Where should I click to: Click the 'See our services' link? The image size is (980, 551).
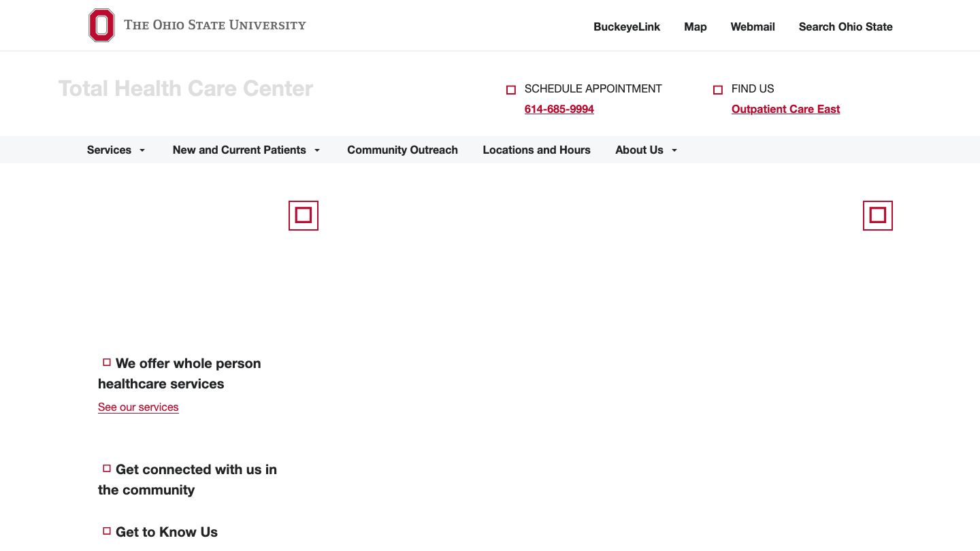pyautogui.click(x=138, y=407)
